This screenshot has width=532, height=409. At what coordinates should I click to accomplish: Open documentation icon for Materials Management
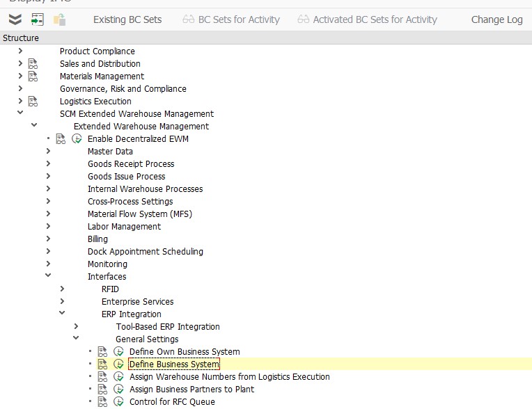[33, 77]
